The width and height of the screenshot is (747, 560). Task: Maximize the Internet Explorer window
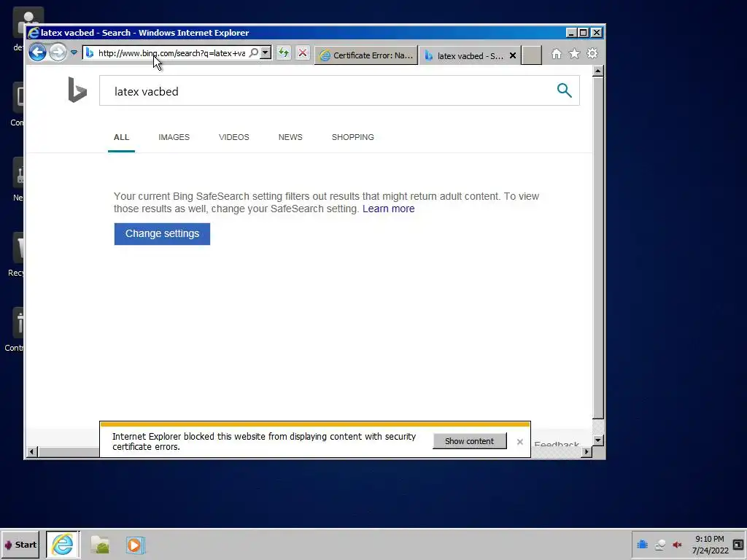coord(584,32)
